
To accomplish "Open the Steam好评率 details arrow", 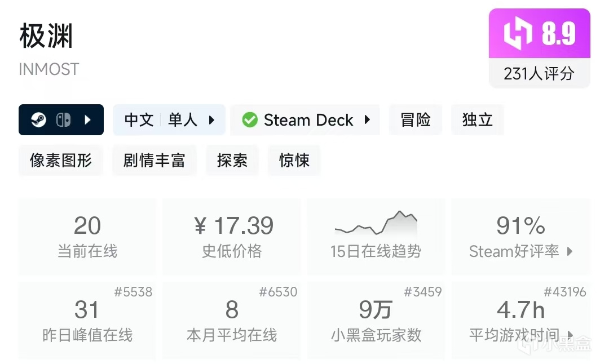I will click(570, 251).
